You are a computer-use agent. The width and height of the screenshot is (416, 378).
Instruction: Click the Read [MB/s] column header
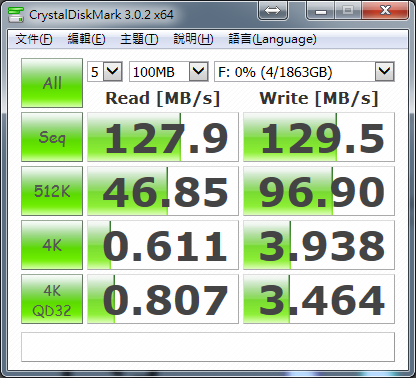coord(163,99)
